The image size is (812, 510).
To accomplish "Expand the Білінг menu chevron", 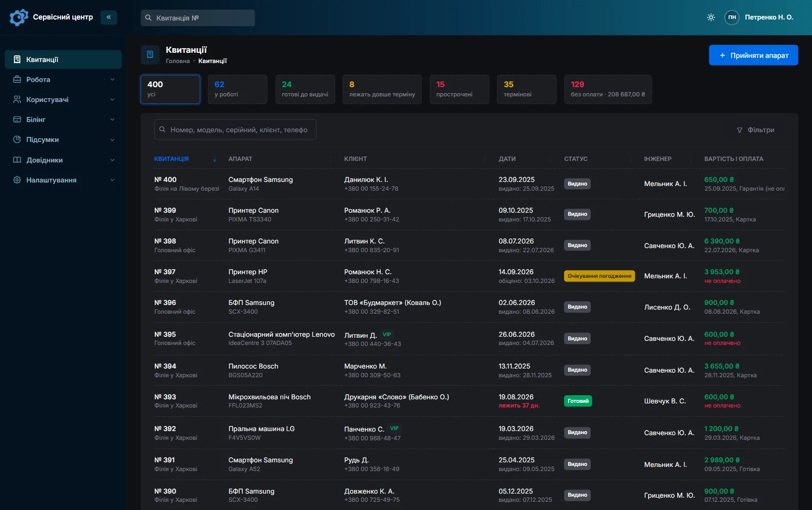I will (112, 119).
